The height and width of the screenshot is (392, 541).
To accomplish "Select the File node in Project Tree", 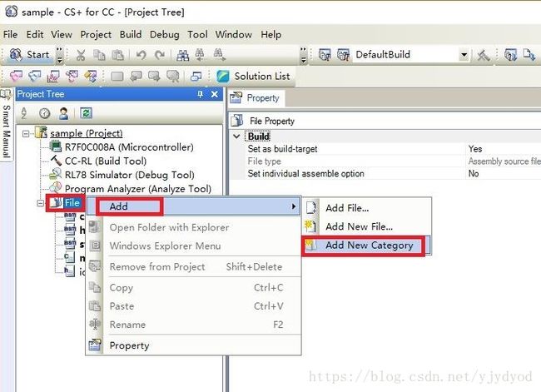I will click(72, 203).
